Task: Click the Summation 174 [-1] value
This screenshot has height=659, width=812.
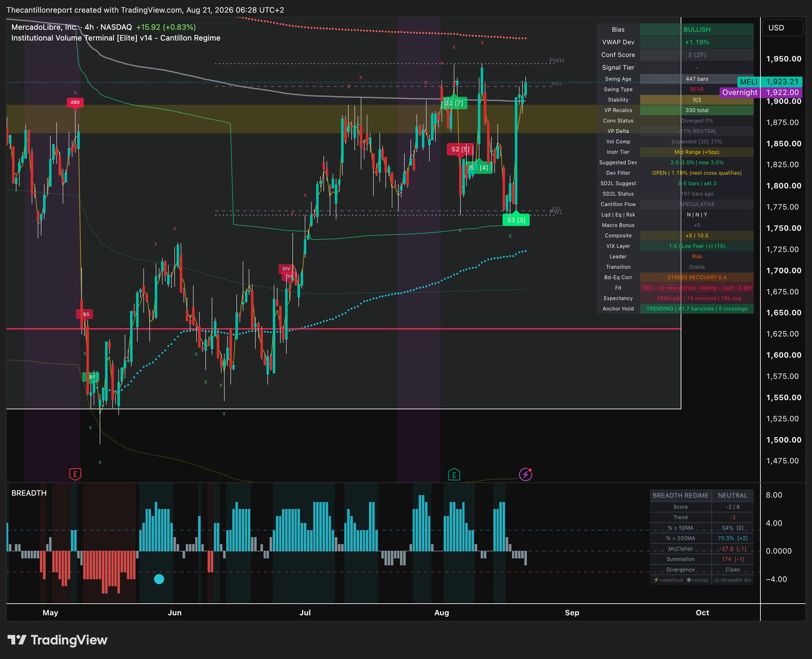Action: tap(732, 559)
